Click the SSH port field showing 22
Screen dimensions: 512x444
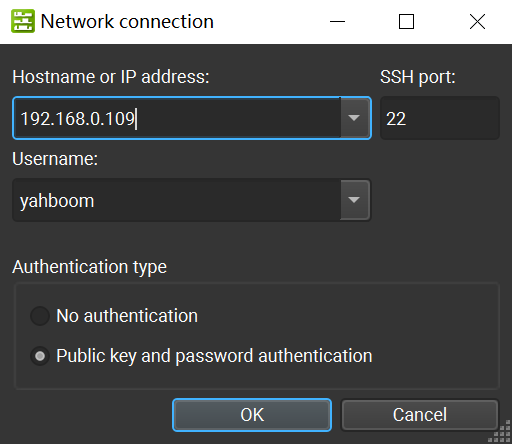(x=440, y=118)
